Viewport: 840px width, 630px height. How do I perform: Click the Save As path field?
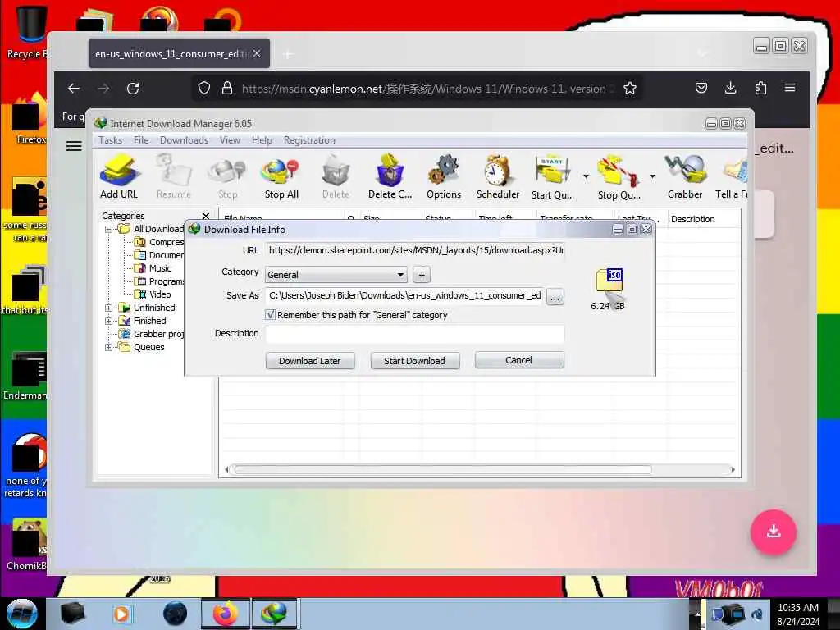click(x=404, y=295)
